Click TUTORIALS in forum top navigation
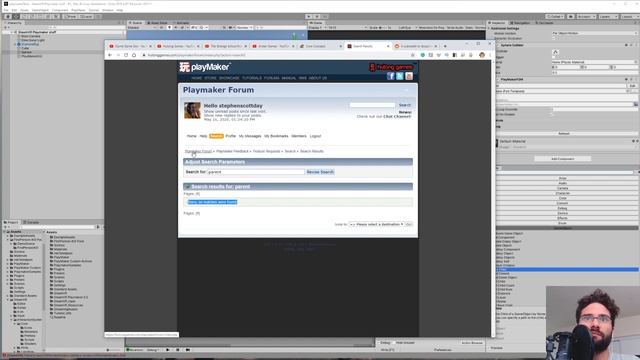 (x=251, y=78)
